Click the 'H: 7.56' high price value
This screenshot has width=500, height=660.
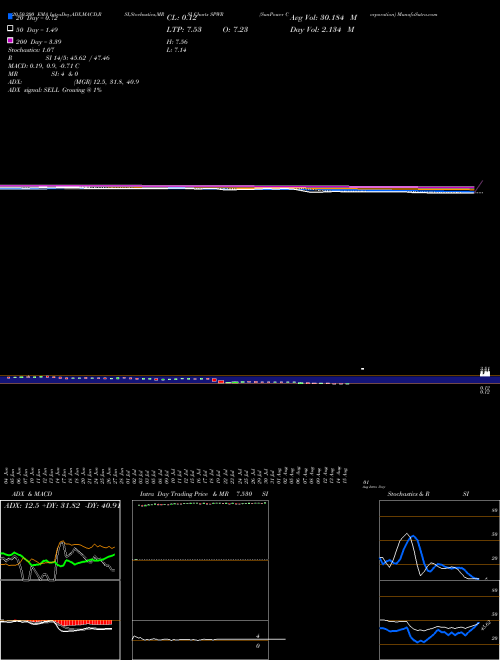177,42
